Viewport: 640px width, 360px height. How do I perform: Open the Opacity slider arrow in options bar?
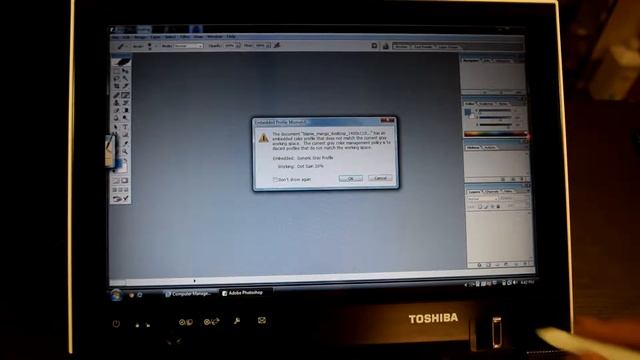(238, 46)
